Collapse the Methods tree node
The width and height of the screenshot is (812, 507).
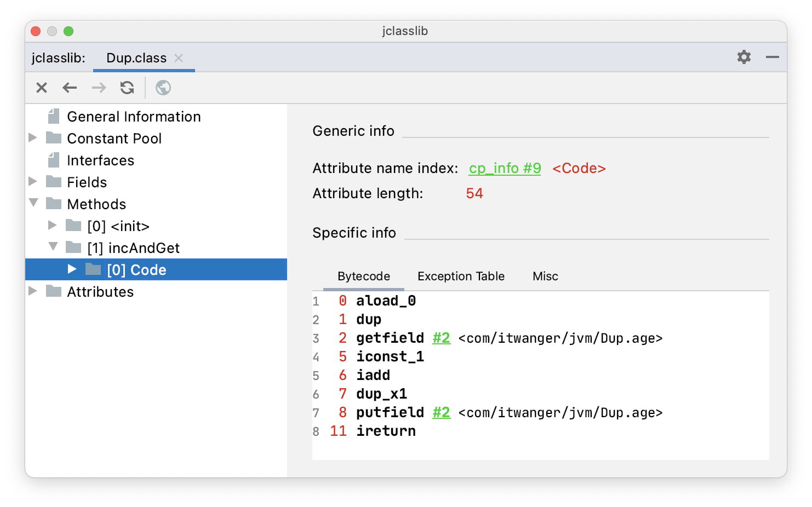pos(33,203)
